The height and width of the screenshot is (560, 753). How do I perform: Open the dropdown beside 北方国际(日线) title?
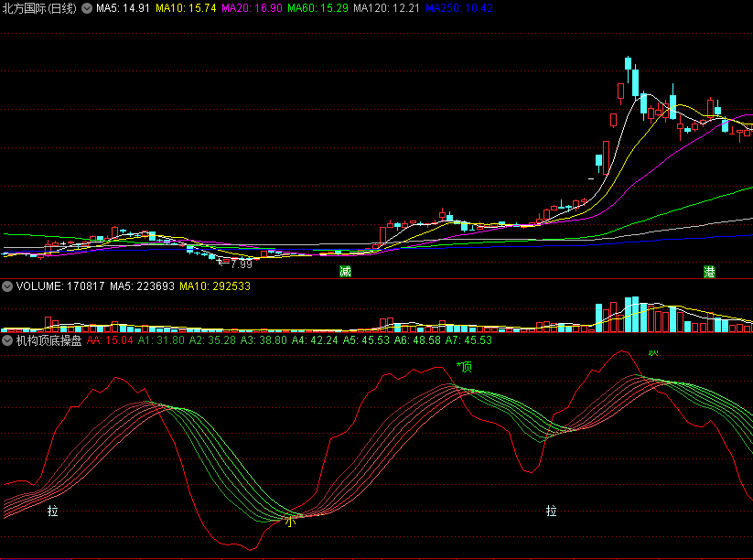(86, 8)
